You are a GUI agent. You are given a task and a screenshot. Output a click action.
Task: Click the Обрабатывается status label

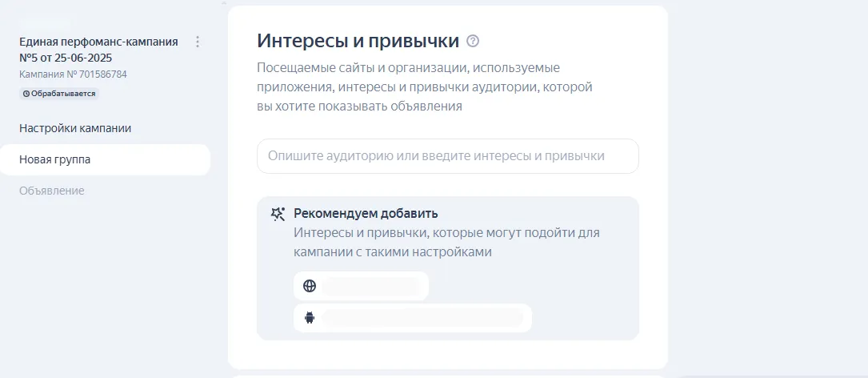click(63, 94)
